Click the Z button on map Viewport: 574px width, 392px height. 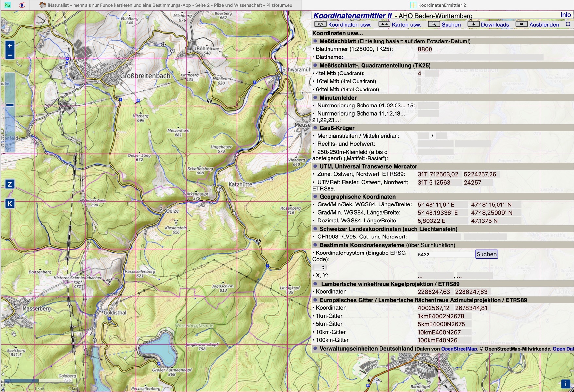[10, 184]
